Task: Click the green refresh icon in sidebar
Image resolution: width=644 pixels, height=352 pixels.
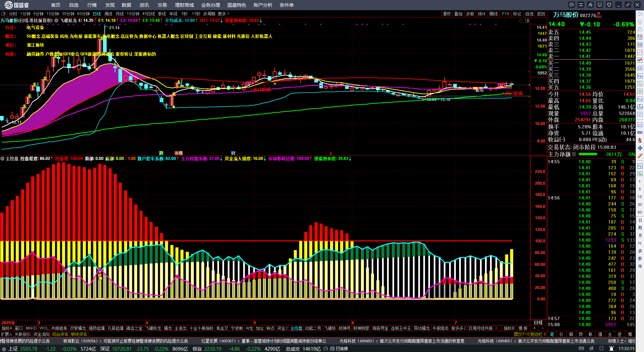Action: [x=640, y=174]
